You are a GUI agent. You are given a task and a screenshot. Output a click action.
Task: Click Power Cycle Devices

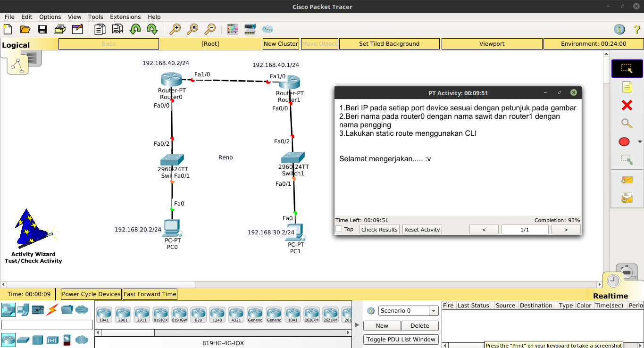pos(91,294)
